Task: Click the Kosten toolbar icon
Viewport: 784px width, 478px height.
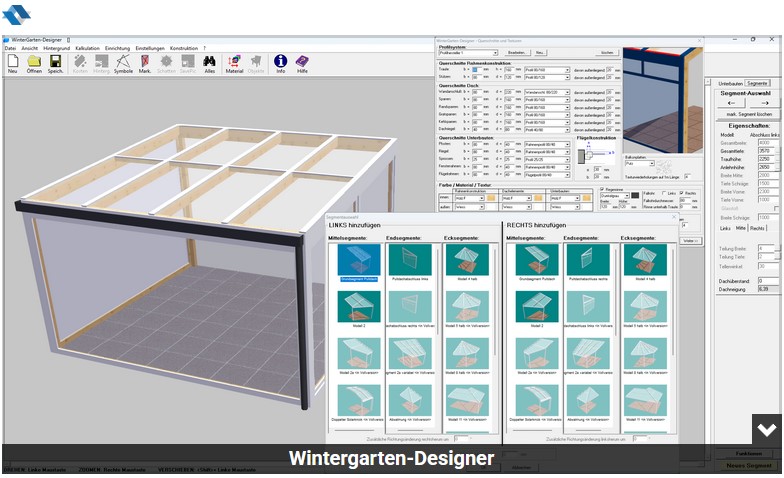Action: click(x=80, y=64)
